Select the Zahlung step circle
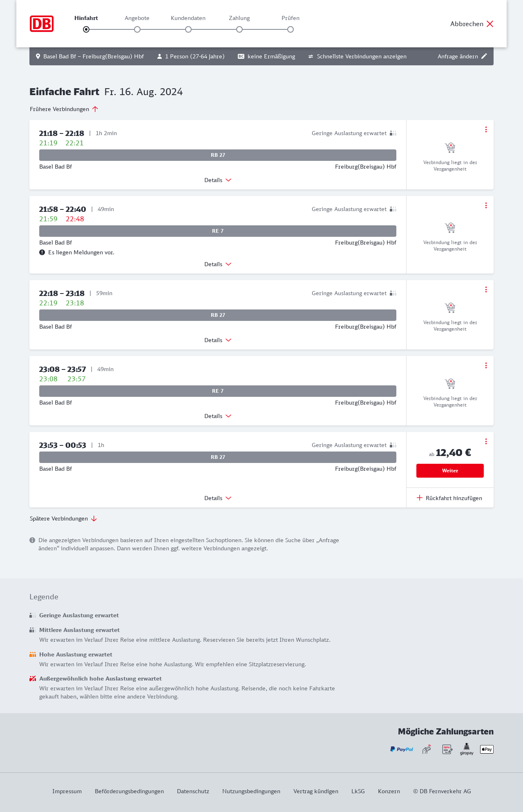Image resolution: width=523 pixels, height=812 pixels. pos(239,29)
